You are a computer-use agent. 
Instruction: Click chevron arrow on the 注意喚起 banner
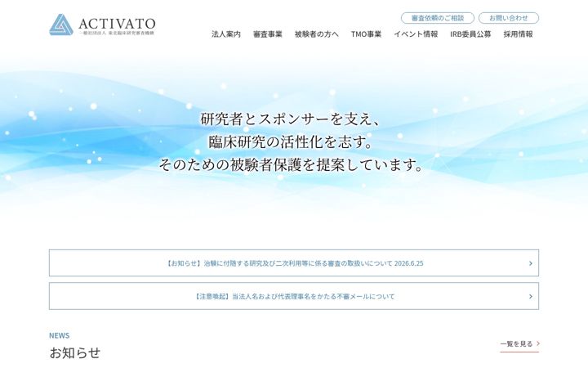530,296
